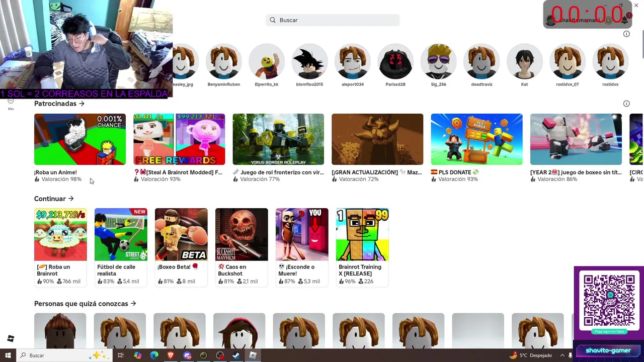Open friend blomfloo2015's avatar
The image size is (644, 362).
[309, 61]
